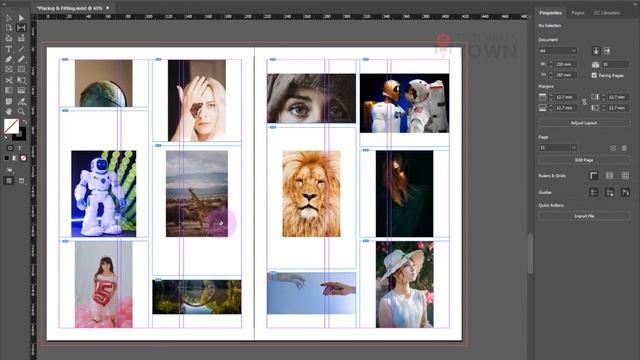Click the page height stepper arrows
This screenshot has height=360, width=640.
tap(551, 75)
